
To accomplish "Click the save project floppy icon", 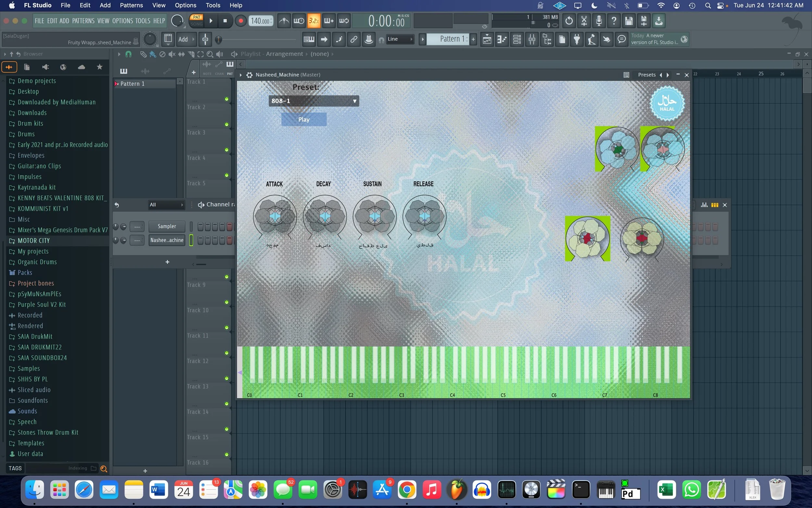I will 629,21.
